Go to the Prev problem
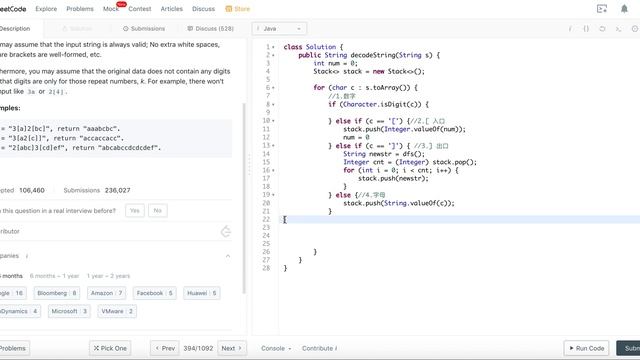This screenshot has height=360, width=640. click(x=164, y=348)
